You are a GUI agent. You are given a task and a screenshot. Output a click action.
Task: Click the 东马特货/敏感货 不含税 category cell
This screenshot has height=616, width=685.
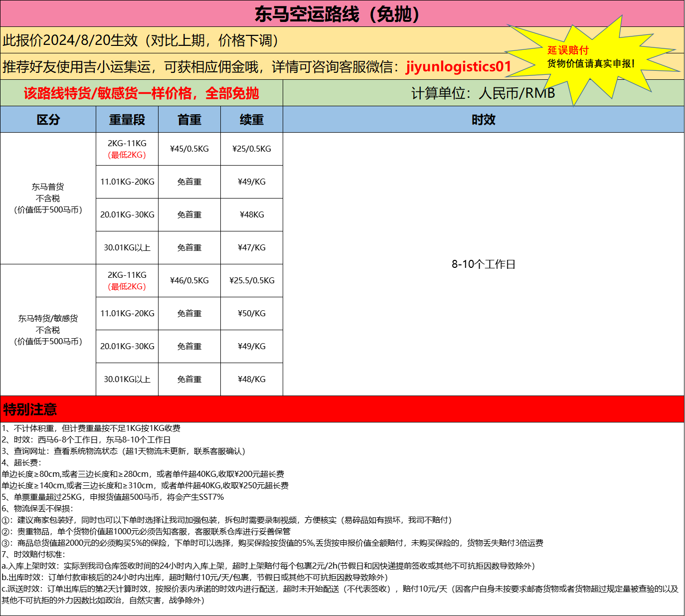coord(48,330)
